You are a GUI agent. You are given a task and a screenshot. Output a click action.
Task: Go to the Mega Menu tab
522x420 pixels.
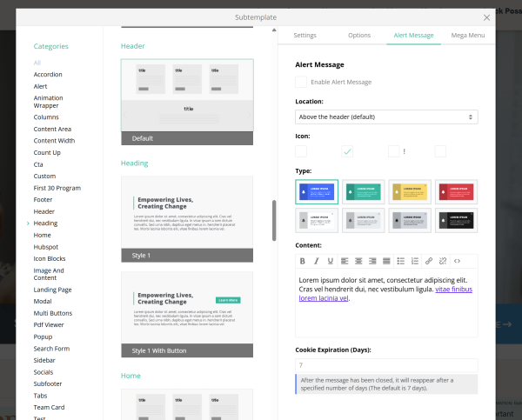(468, 36)
